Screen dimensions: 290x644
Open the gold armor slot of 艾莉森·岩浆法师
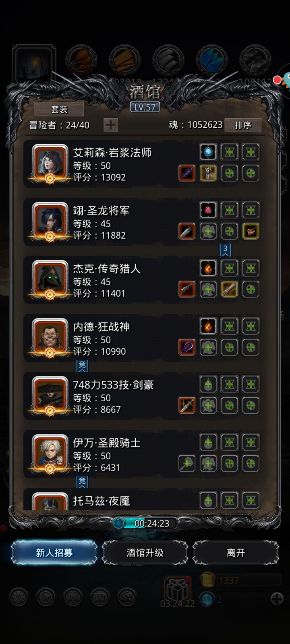point(208,173)
